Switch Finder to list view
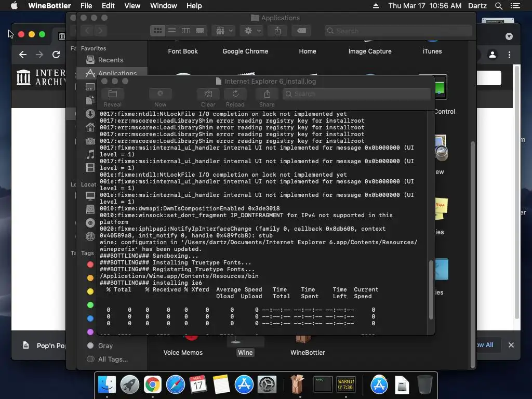The width and height of the screenshot is (532, 399). pos(172,31)
